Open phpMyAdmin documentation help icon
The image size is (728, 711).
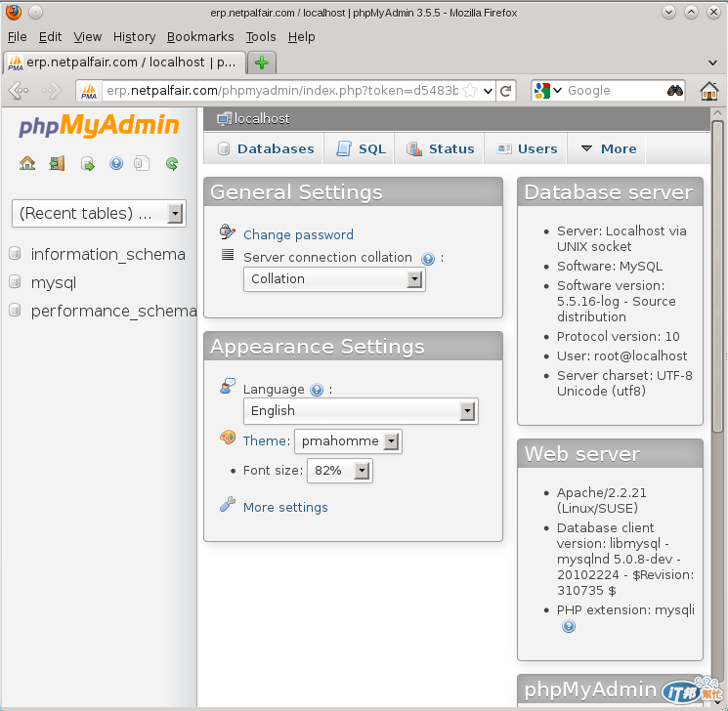coord(116,163)
